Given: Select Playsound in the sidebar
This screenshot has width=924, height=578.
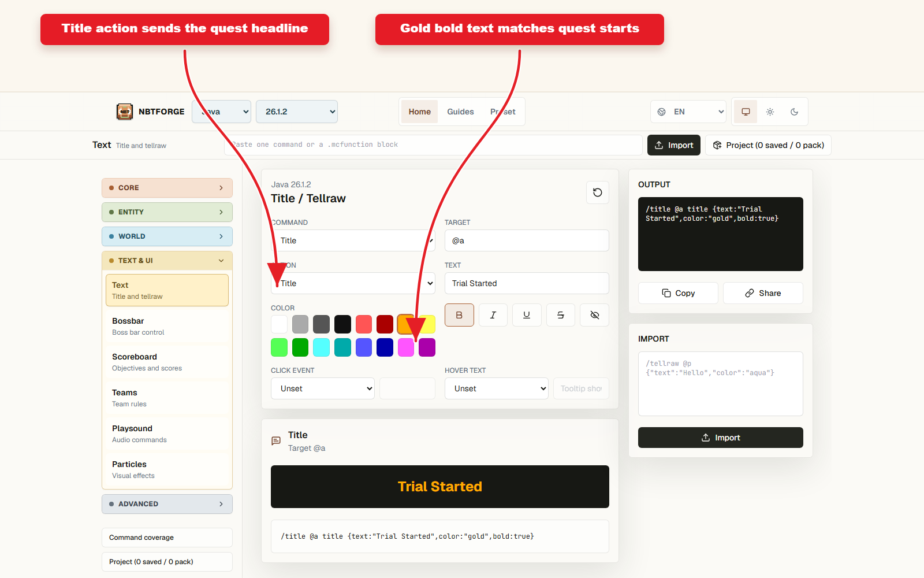Looking at the screenshot, I should [x=167, y=433].
